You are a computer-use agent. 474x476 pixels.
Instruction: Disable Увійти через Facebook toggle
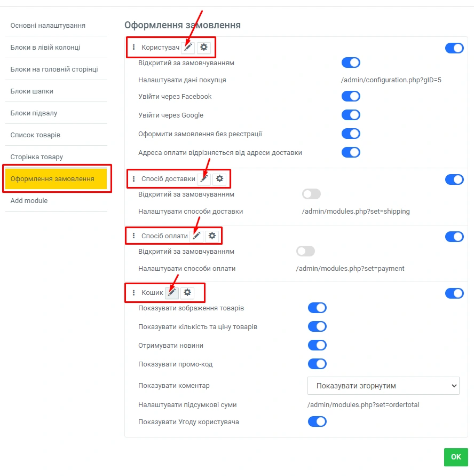(351, 96)
